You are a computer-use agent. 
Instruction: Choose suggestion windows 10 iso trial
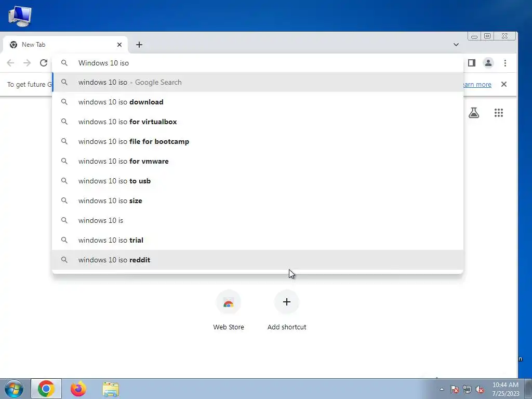click(x=258, y=240)
